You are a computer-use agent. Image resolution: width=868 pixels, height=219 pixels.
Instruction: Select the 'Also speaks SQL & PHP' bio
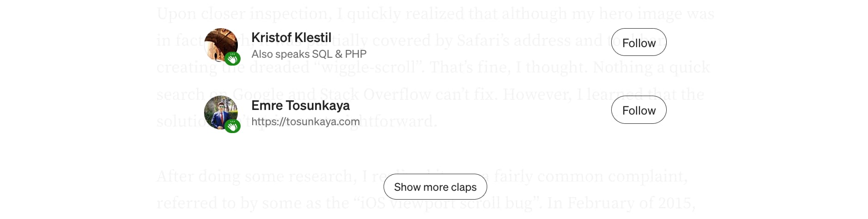309,54
